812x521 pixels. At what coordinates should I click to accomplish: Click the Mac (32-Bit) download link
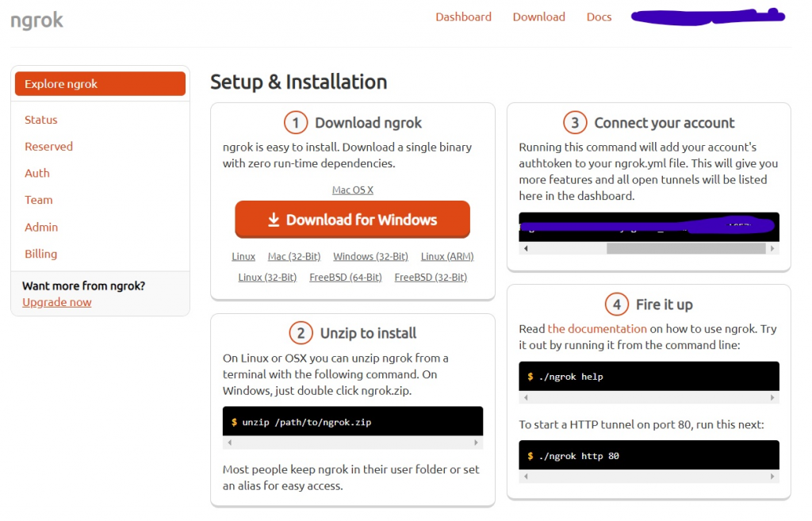[x=294, y=256]
